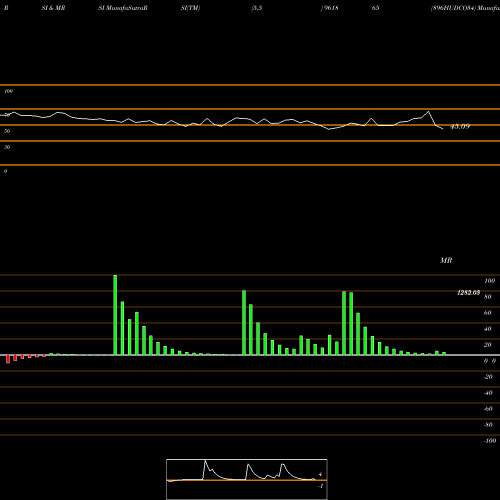Click the '-100' label on MR axis

[490, 441]
